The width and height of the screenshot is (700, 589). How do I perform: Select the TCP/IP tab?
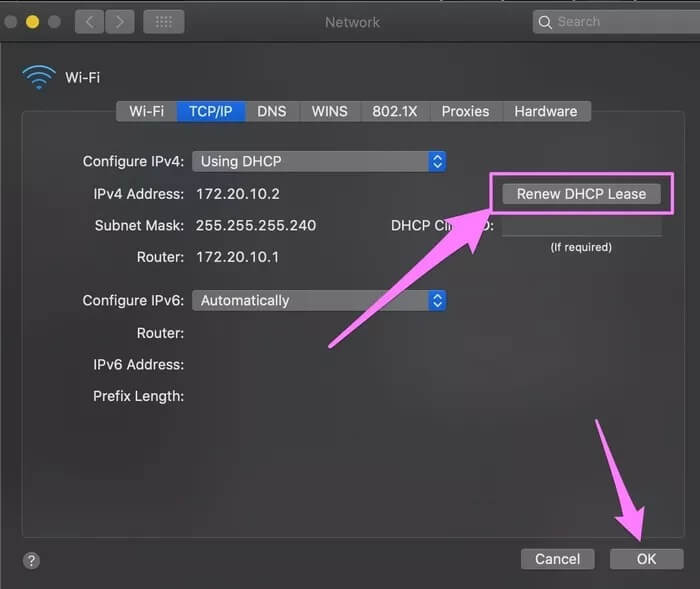[x=211, y=111]
